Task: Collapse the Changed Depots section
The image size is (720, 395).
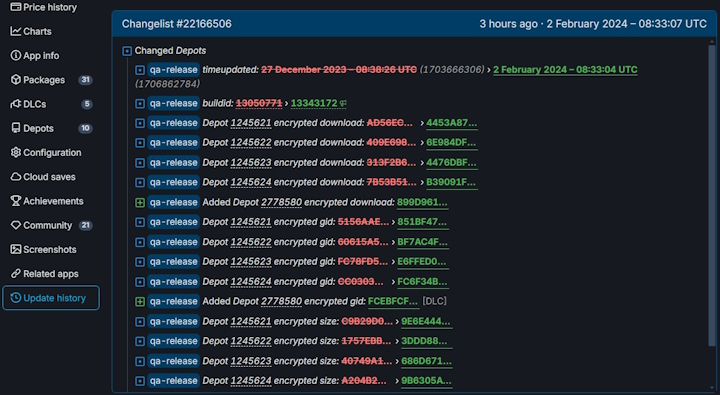Action: click(x=127, y=51)
